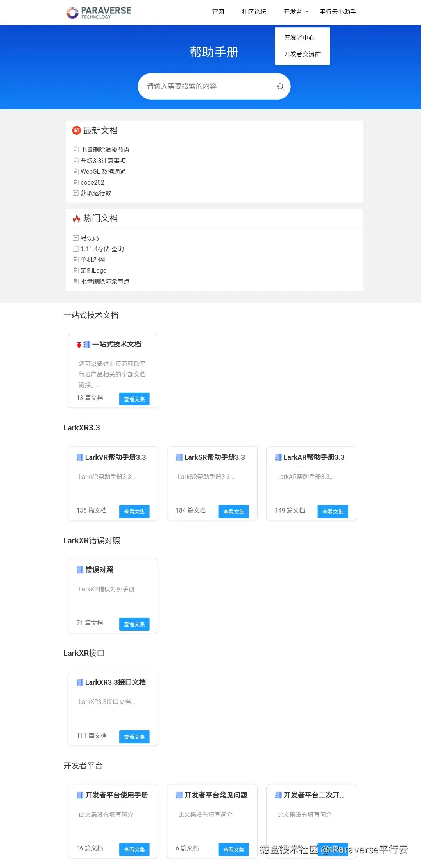Collapse the 开发者 dropdown menu
Image resolution: width=421 pixels, height=868 pixels.
point(296,12)
